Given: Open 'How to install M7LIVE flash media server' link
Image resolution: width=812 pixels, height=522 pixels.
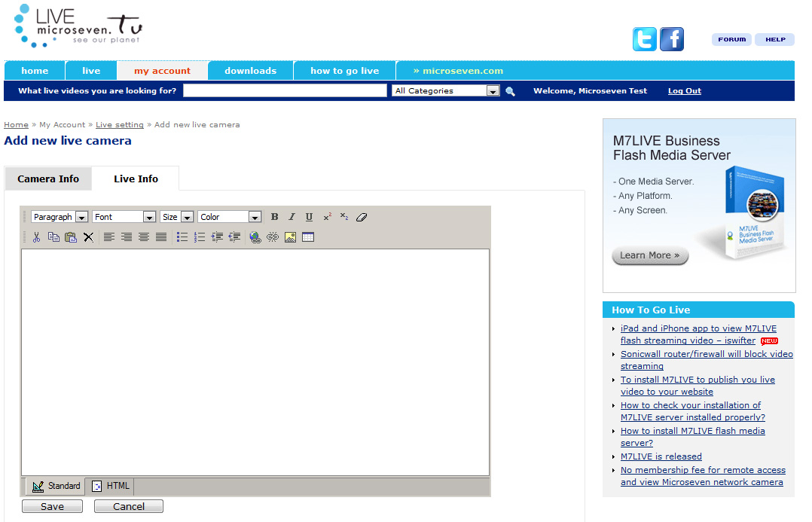Looking at the screenshot, I should [693, 437].
